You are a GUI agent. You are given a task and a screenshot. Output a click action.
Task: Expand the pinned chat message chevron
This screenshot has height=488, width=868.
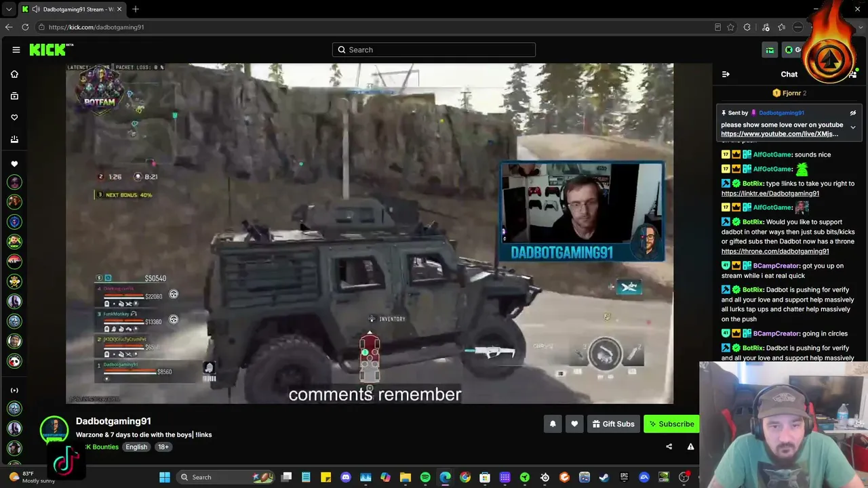click(853, 127)
